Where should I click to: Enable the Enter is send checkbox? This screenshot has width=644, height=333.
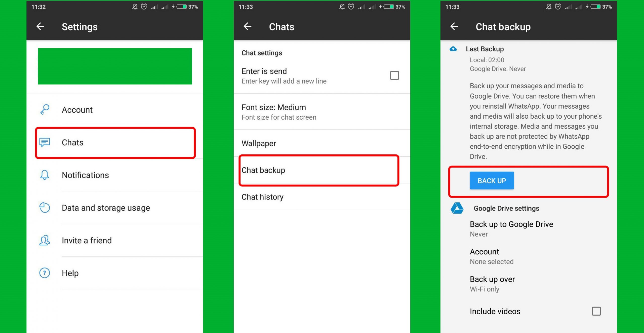394,75
